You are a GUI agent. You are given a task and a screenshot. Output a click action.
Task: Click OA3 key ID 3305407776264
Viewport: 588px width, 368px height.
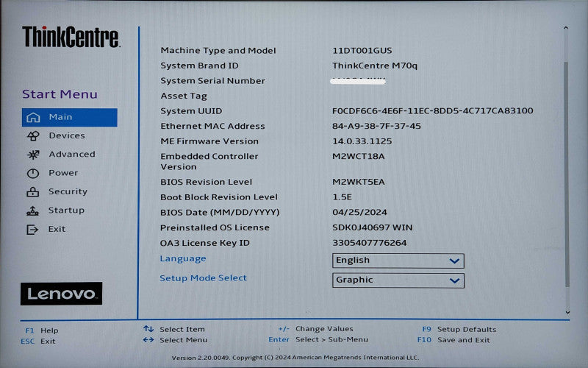pyautogui.click(x=370, y=243)
